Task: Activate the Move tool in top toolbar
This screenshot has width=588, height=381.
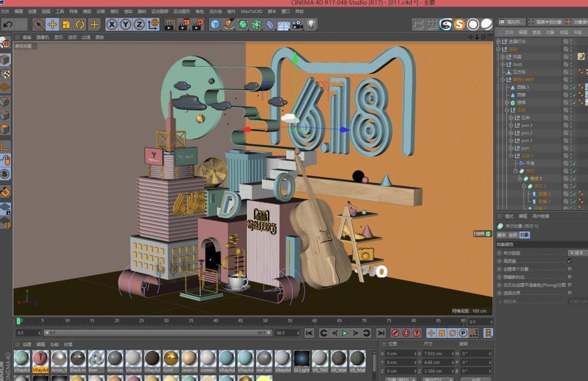Action: pos(52,25)
